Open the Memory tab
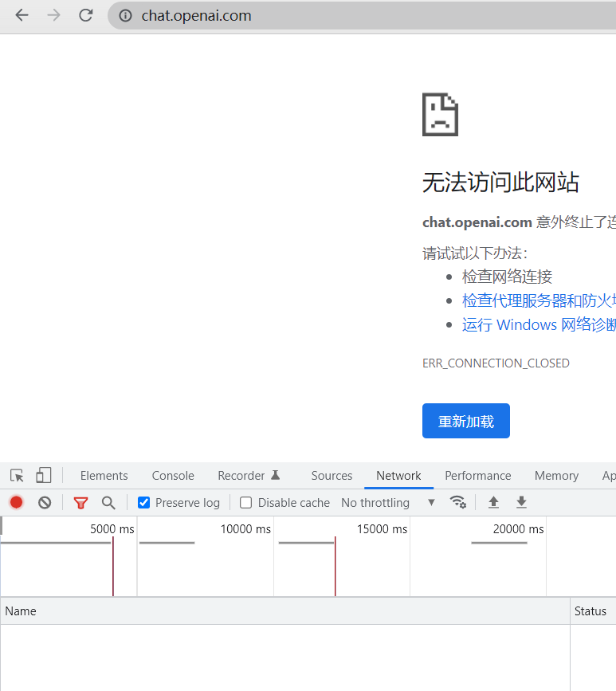 (x=556, y=476)
